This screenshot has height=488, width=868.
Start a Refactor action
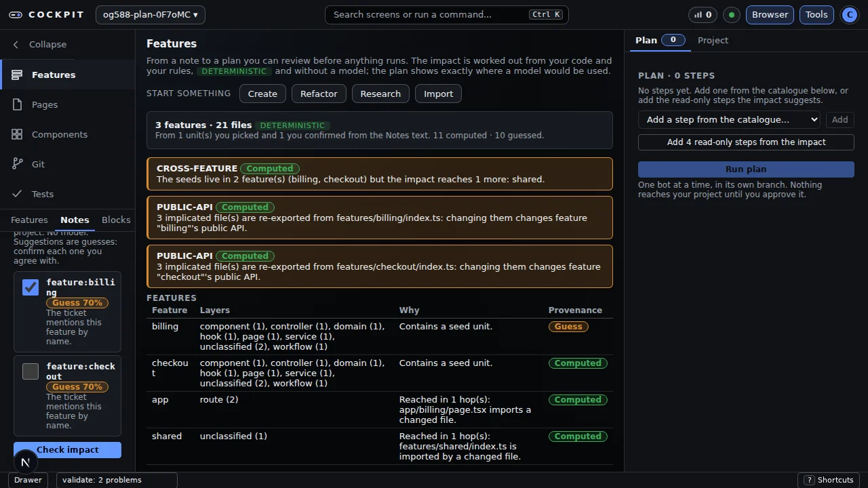319,94
